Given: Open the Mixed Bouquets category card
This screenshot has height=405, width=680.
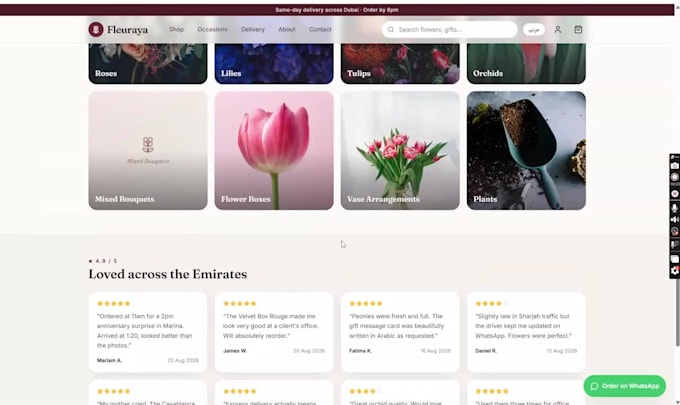Looking at the screenshot, I should (148, 150).
